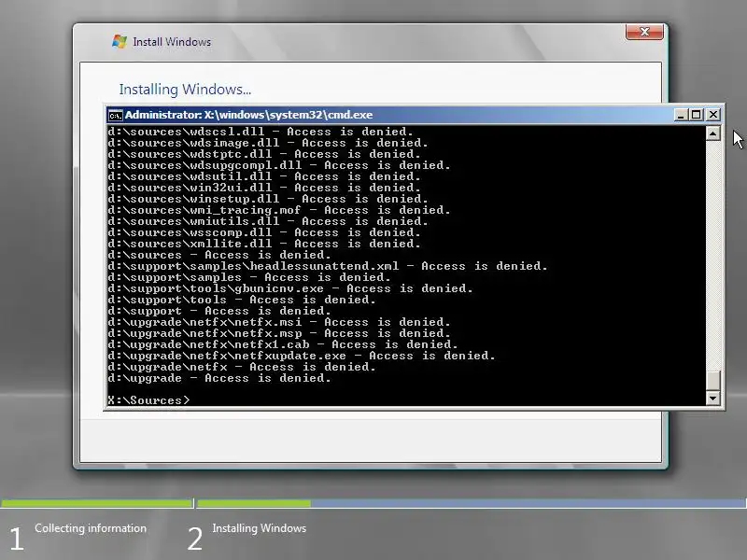Click the line d:\sources\win32ui.dll
Viewport: 747px width, 560px height.
264,188
